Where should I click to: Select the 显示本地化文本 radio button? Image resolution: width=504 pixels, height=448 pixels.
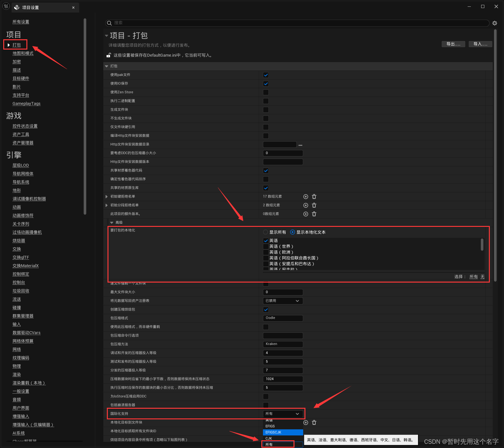click(x=293, y=232)
